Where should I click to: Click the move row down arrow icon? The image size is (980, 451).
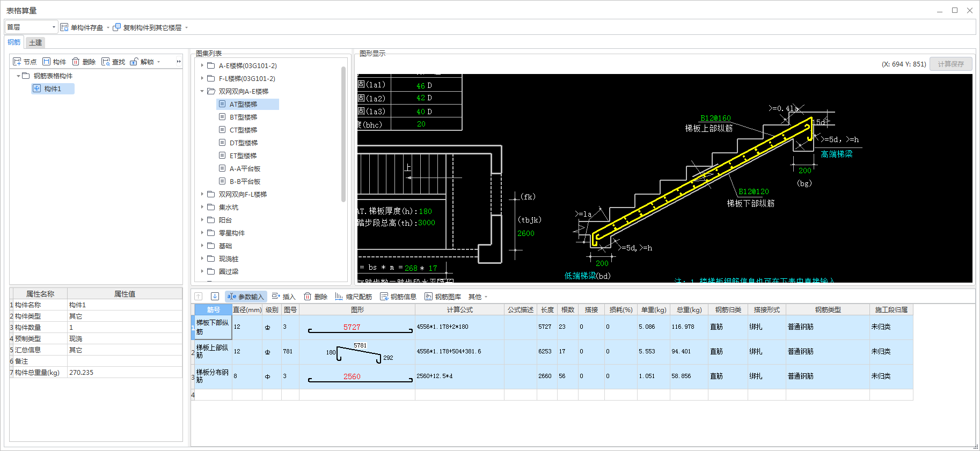pos(215,297)
